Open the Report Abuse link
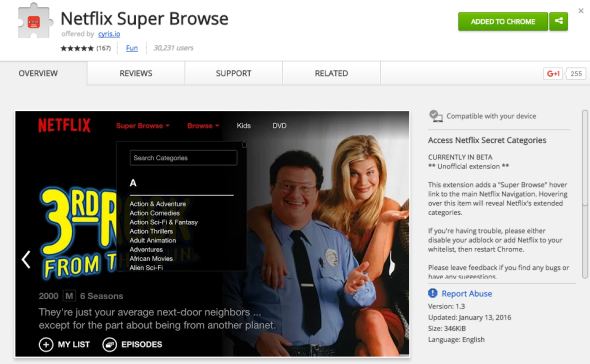 pos(467,294)
